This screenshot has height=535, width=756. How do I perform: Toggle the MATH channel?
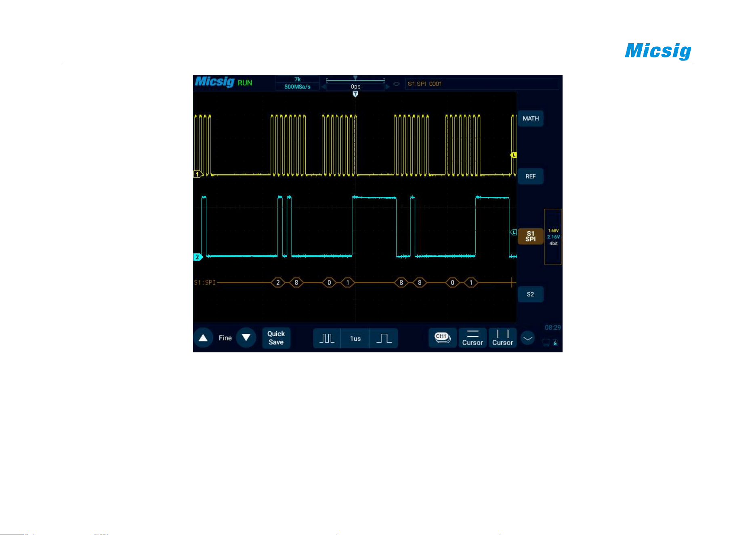coord(531,118)
